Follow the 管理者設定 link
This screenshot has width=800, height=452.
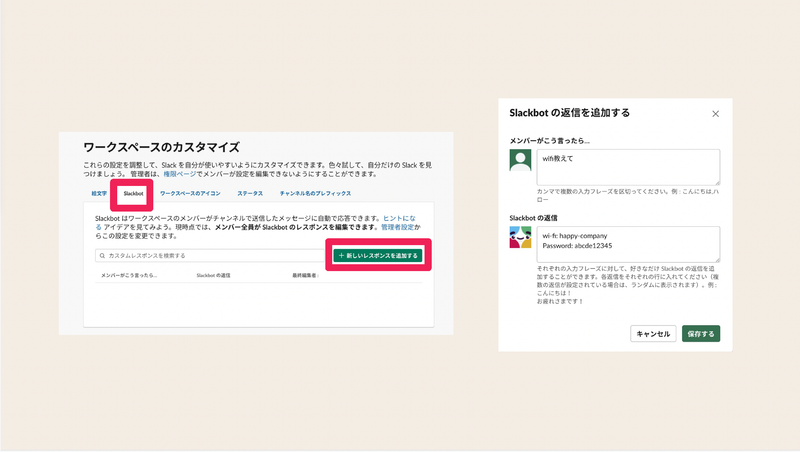pos(397,227)
